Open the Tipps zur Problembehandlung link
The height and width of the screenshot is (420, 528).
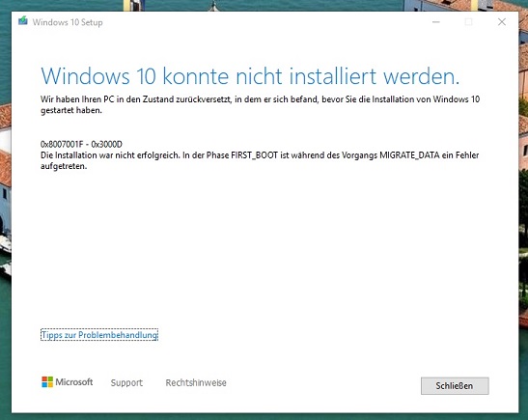99,335
